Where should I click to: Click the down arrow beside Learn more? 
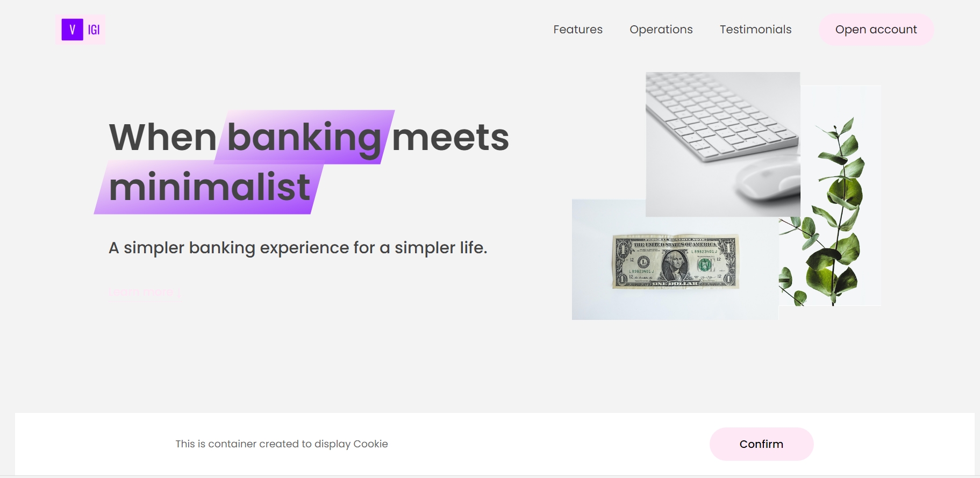[x=178, y=293]
